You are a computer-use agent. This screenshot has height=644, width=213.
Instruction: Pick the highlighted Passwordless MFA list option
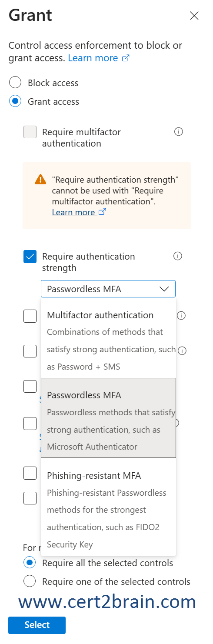click(109, 418)
